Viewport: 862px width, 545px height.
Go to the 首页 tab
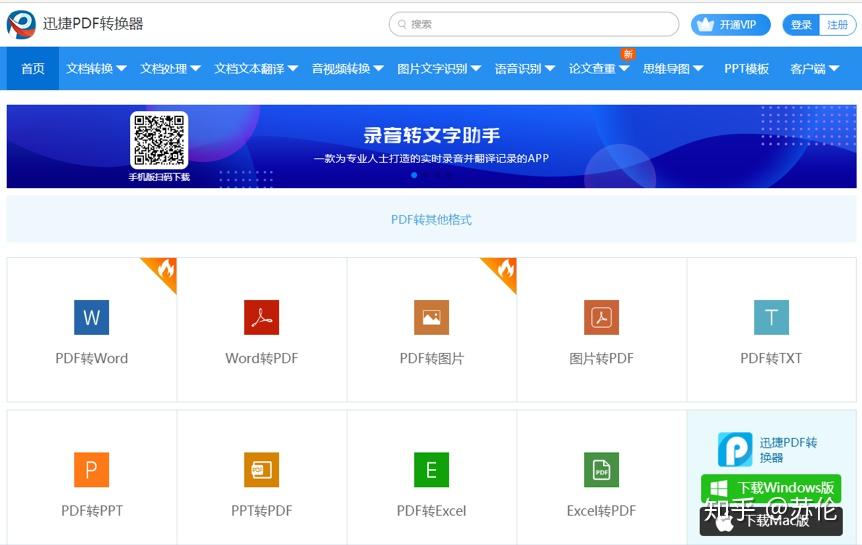(x=32, y=69)
